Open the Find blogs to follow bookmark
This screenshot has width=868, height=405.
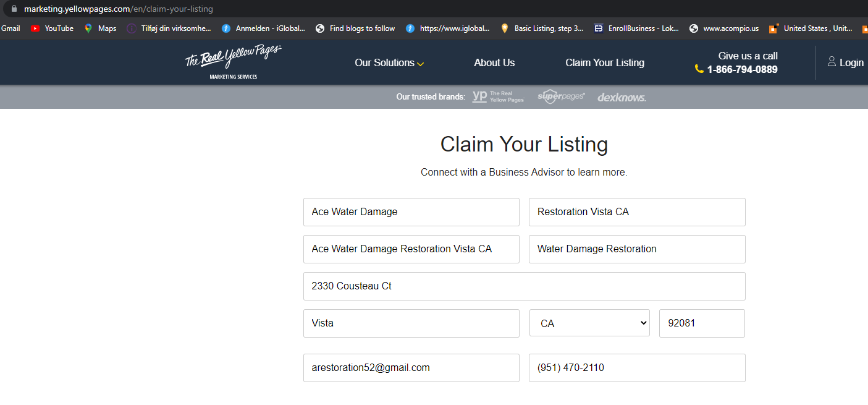point(355,28)
